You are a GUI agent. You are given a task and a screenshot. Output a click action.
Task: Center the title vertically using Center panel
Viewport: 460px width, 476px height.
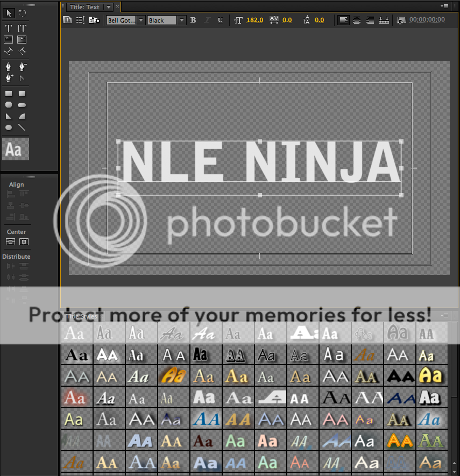point(10,241)
